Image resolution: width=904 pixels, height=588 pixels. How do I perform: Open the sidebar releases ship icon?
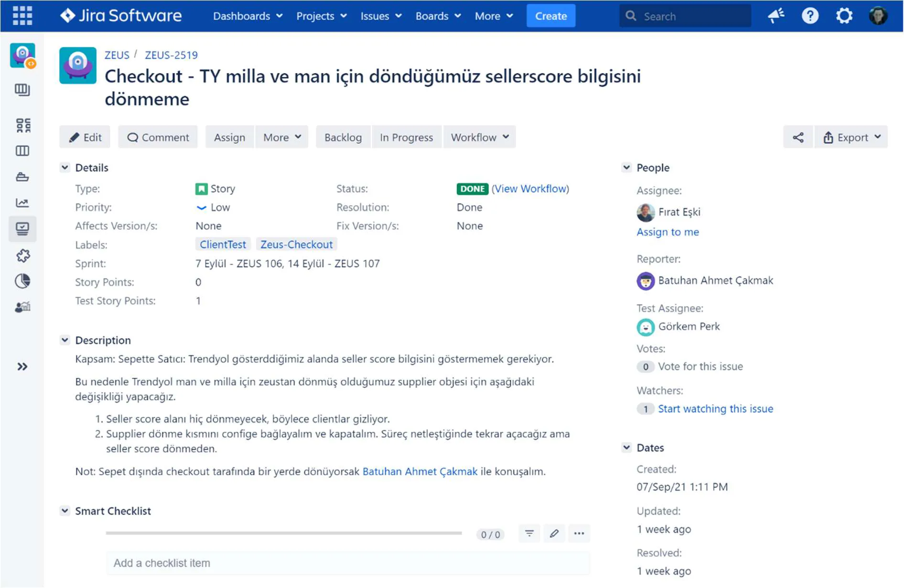(22, 177)
